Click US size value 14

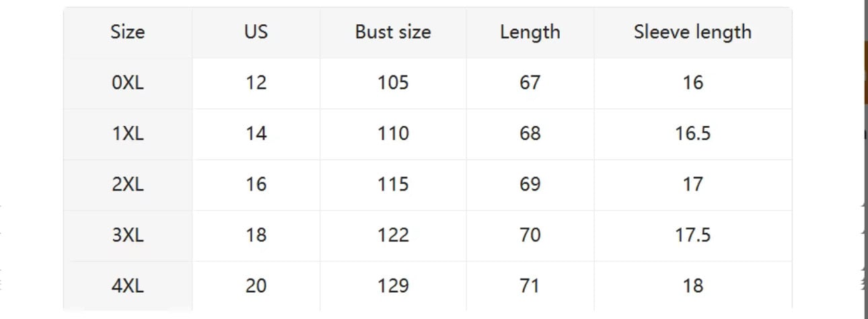coord(256,133)
